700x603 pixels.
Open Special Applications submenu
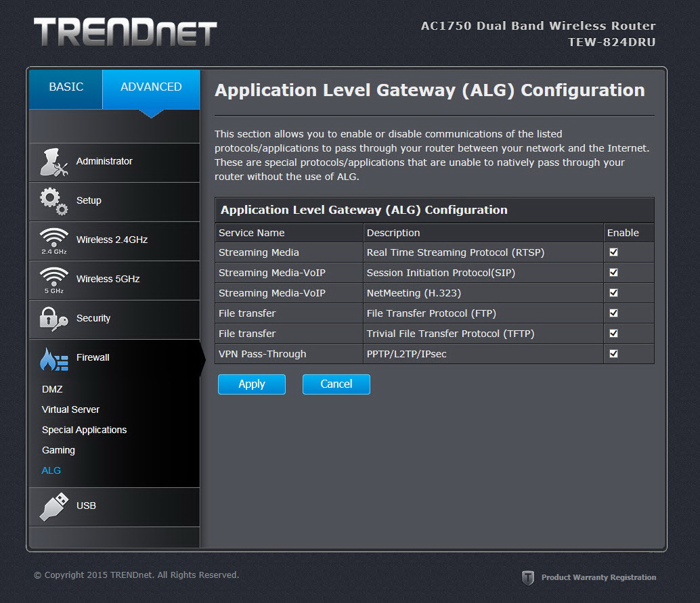(x=85, y=430)
